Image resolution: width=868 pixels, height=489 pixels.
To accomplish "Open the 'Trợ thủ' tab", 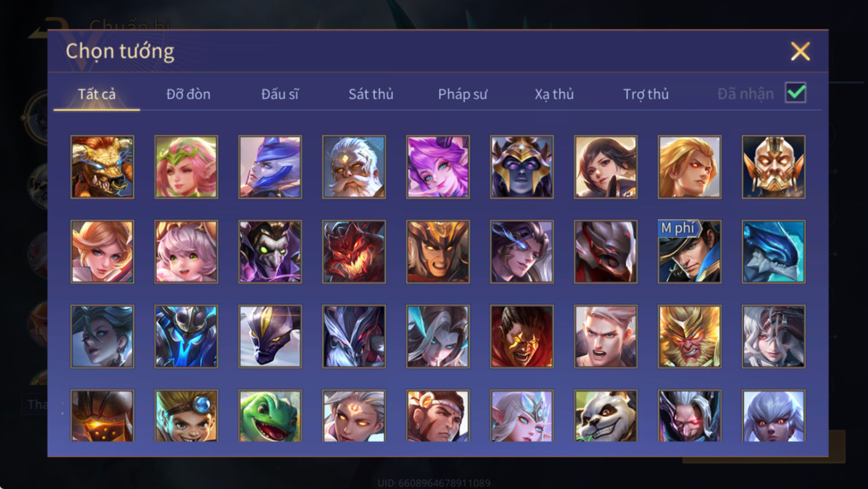I will click(646, 94).
